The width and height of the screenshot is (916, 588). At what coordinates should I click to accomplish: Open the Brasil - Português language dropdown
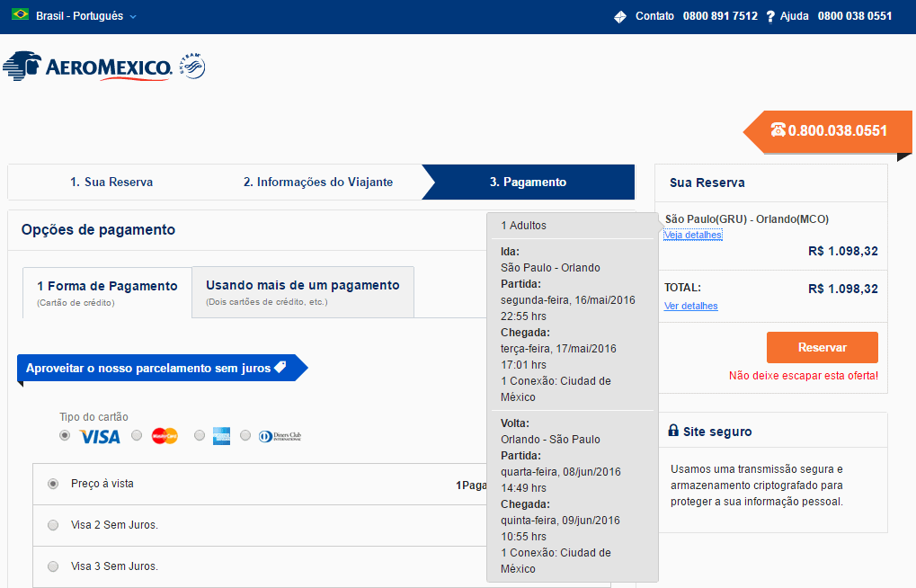point(85,16)
